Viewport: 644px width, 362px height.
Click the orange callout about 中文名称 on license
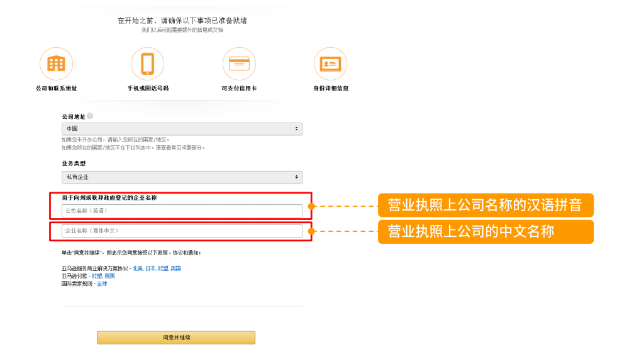coord(486,231)
